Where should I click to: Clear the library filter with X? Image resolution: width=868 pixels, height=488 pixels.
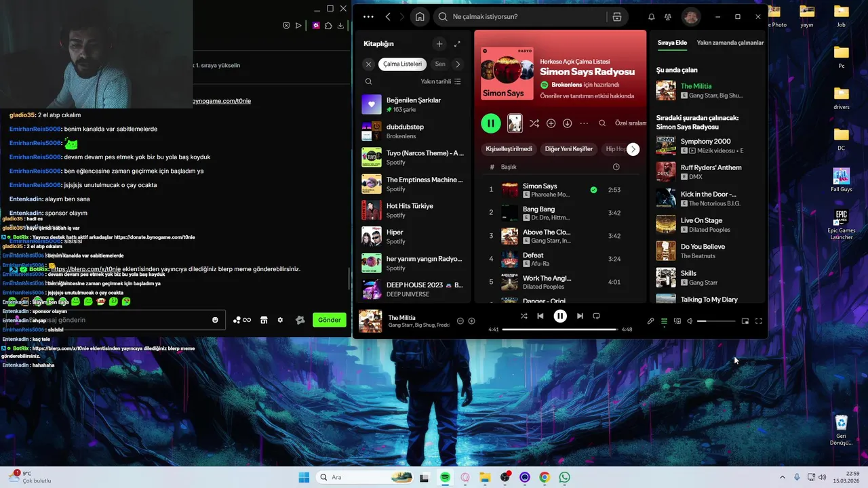tap(368, 64)
